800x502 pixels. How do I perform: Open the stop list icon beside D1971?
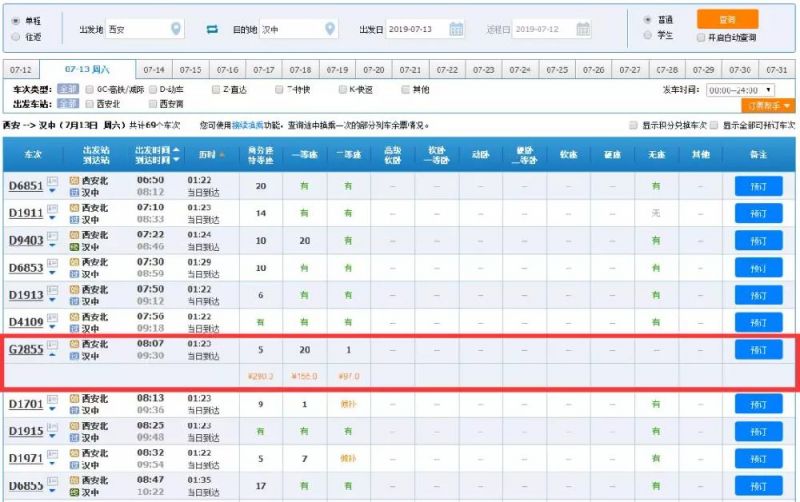[52, 454]
